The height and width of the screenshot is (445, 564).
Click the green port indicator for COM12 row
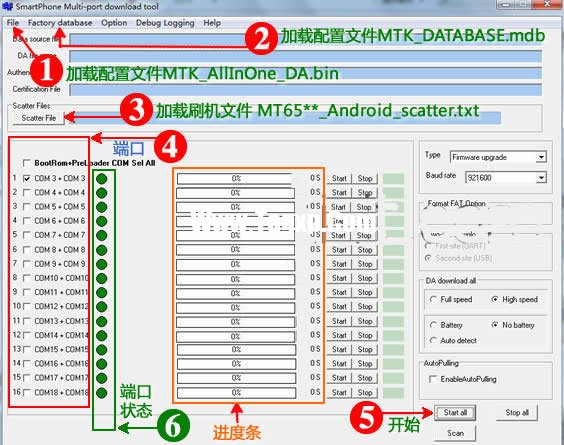pos(102,307)
